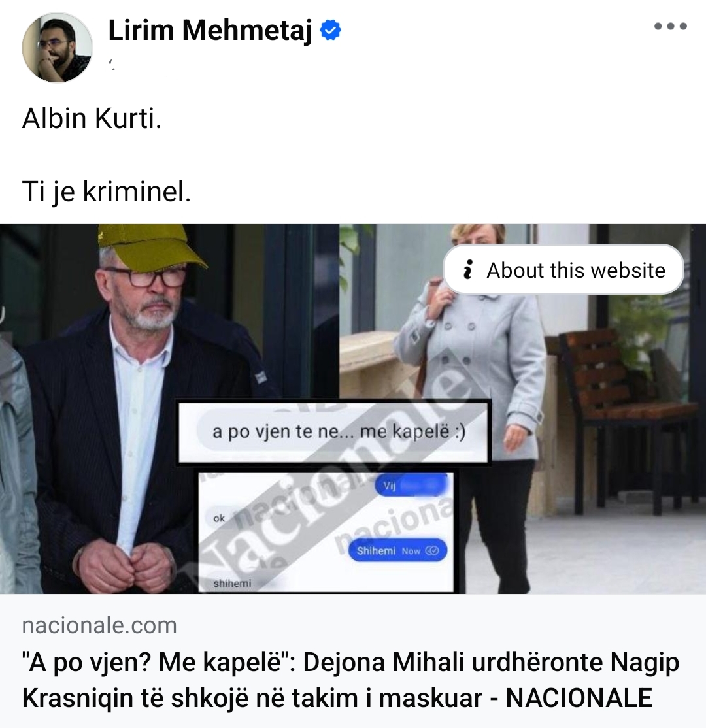Tap the blue Vij message bubble

[411, 486]
